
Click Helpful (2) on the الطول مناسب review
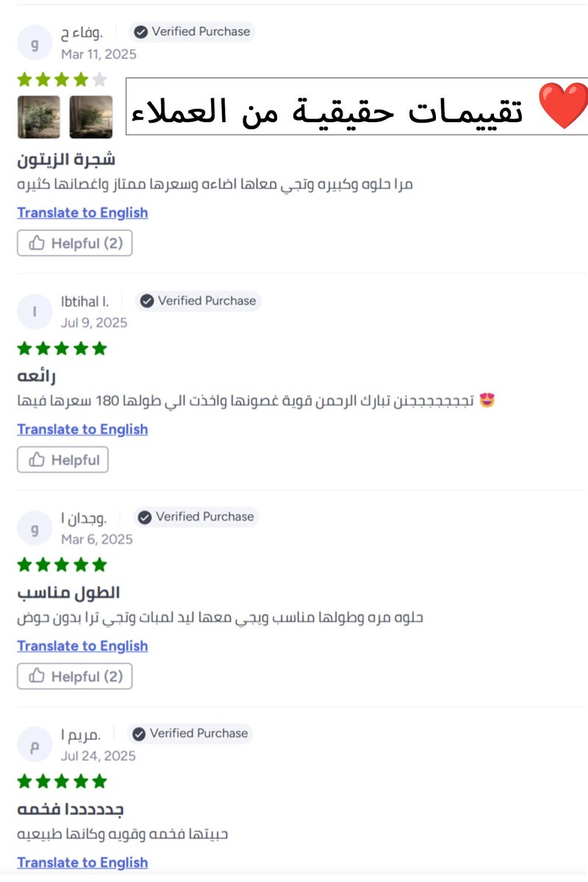[74, 675]
